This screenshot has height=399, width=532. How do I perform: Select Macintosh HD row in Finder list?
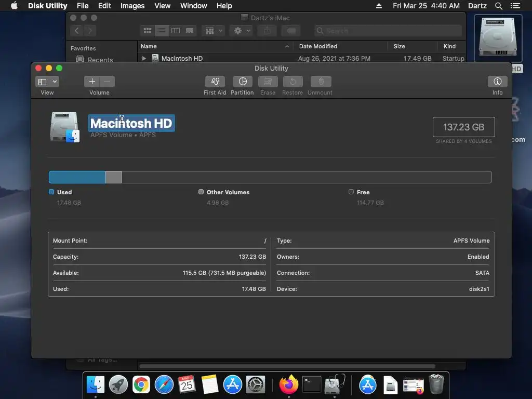click(302, 58)
